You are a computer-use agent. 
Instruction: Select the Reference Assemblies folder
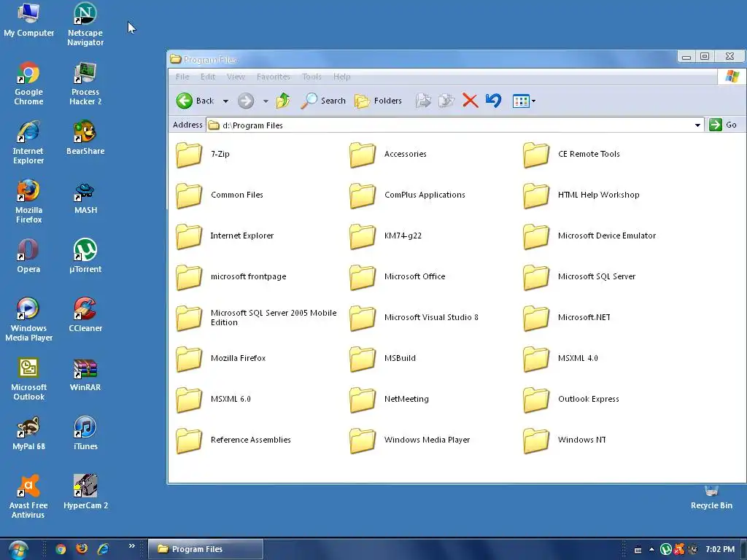click(233, 440)
